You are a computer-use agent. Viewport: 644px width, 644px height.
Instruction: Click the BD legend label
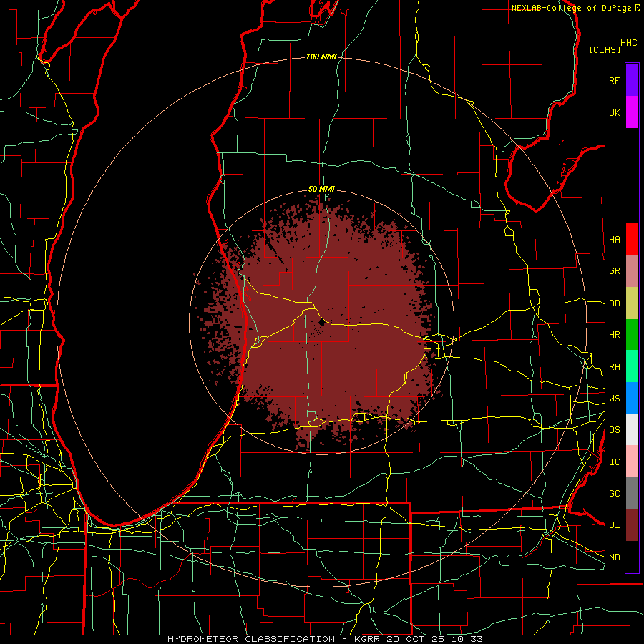615,303
